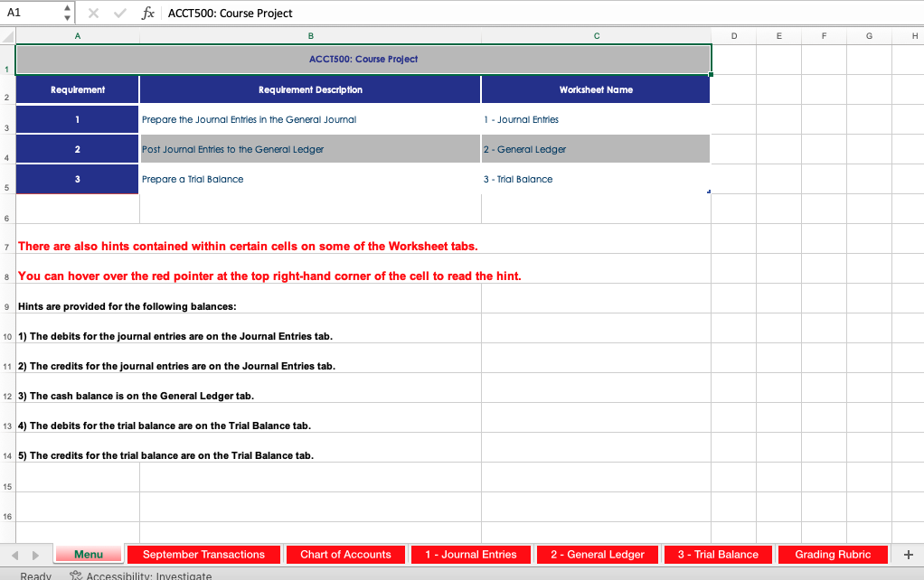924x580 pixels.
Task: Switch to the 2 - General Ledger sheet
Action: point(597,554)
